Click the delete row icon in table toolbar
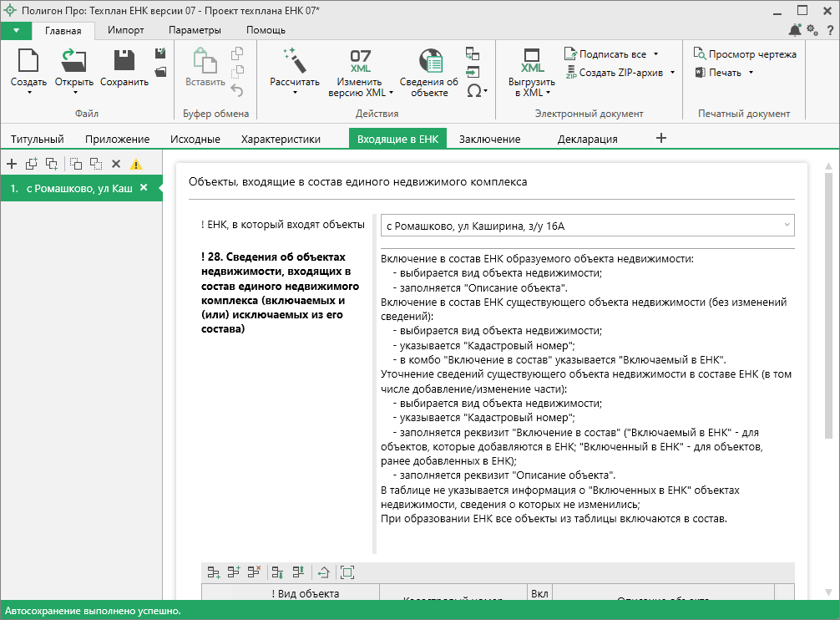840x620 pixels. [x=254, y=572]
